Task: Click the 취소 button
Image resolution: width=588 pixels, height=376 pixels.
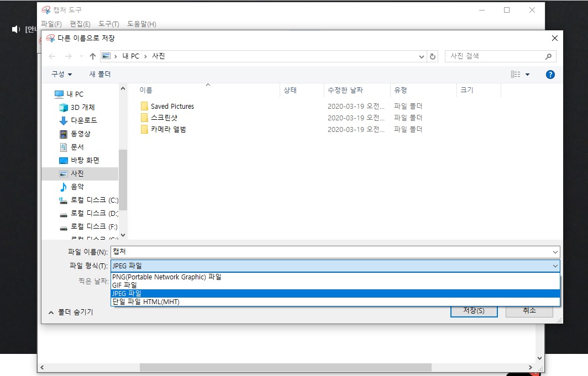Action: click(x=529, y=311)
